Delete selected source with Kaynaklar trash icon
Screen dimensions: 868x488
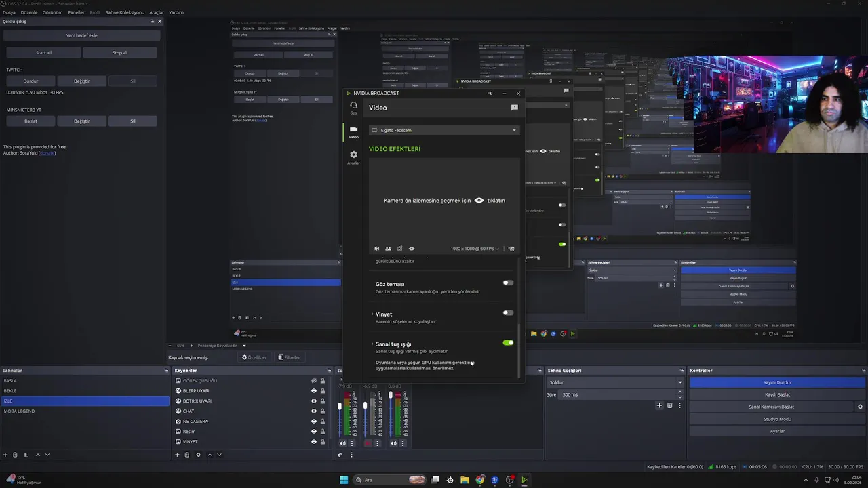(x=187, y=455)
